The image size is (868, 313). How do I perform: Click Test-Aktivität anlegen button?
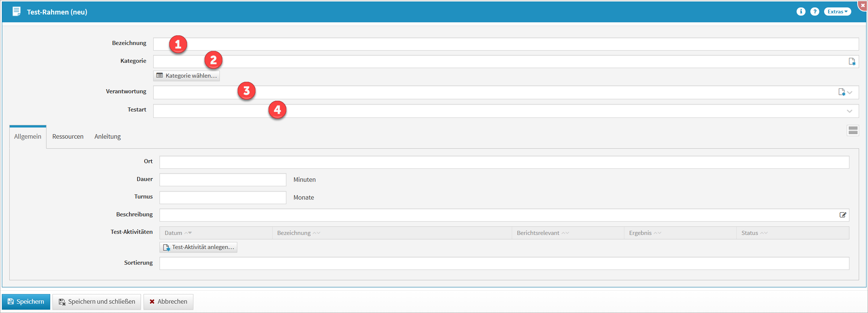coord(198,247)
